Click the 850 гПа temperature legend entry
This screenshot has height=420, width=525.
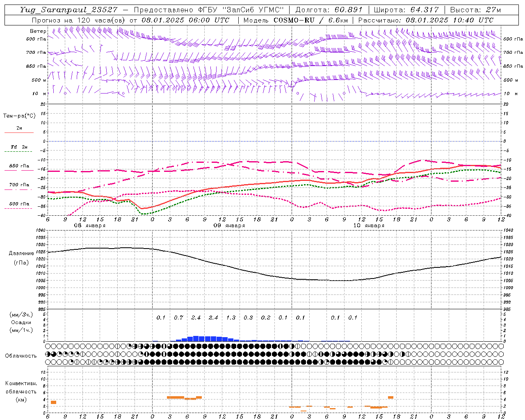(x=19, y=166)
